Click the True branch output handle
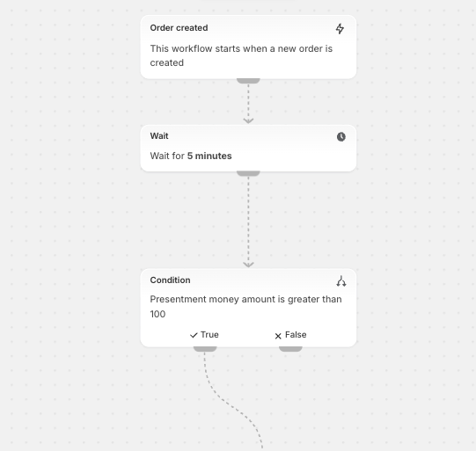Image resolution: width=476 pixels, height=451 pixels. pyautogui.click(x=205, y=349)
